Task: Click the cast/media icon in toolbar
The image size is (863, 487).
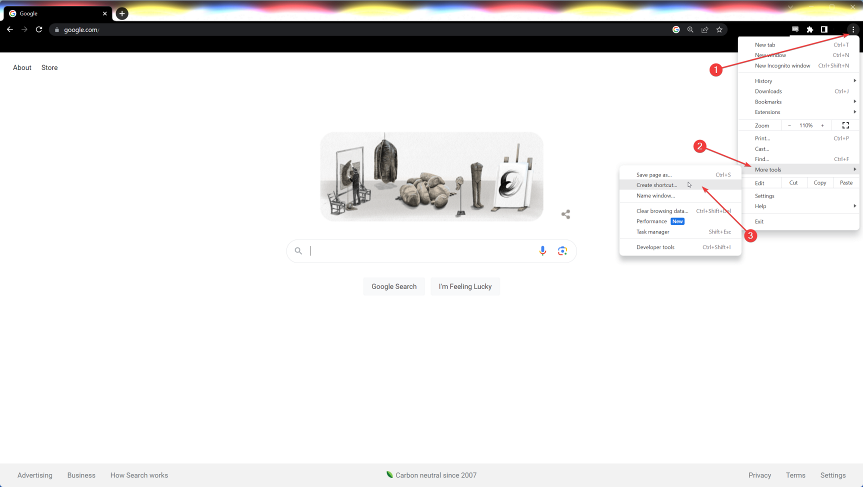Action: pyautogui.click(x=795, y=30)
